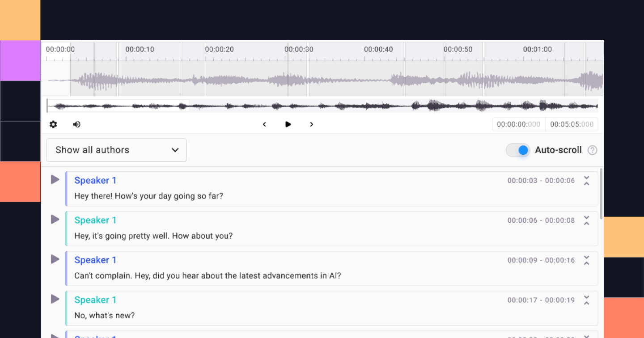Click the text "No, what's new?"
The width and height of the screenshot is (644, 338).
tap(105, 315)
